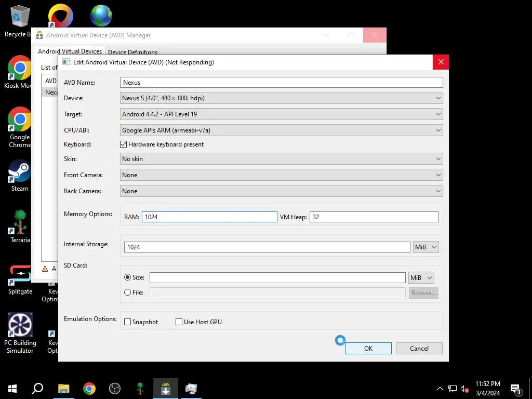Launch the Google Chrome desktop shortcut
Image resolution: width=532 pixels, height=399 pixels.
pos(19,127)
